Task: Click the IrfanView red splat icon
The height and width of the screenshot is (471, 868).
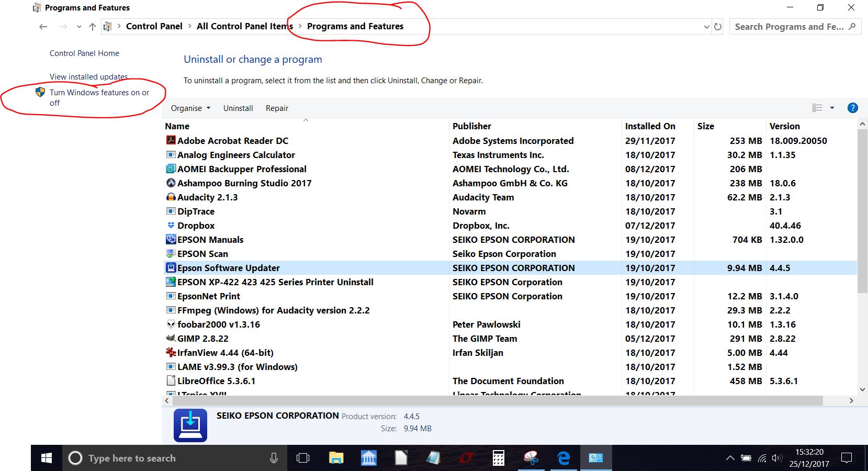Action: coord(171,352)
